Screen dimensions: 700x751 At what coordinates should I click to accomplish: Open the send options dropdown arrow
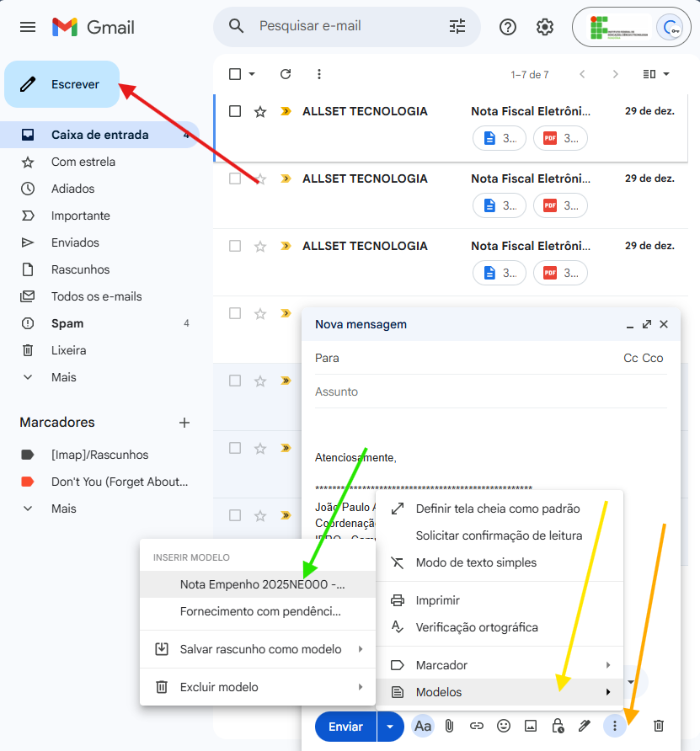coord(390,726)
